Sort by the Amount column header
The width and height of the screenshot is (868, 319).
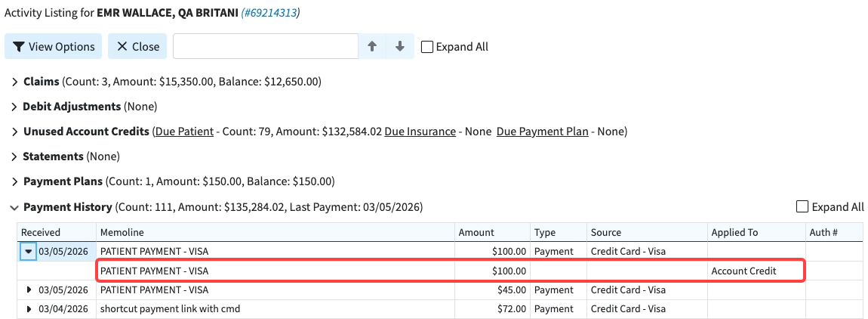tap(476, 232)
